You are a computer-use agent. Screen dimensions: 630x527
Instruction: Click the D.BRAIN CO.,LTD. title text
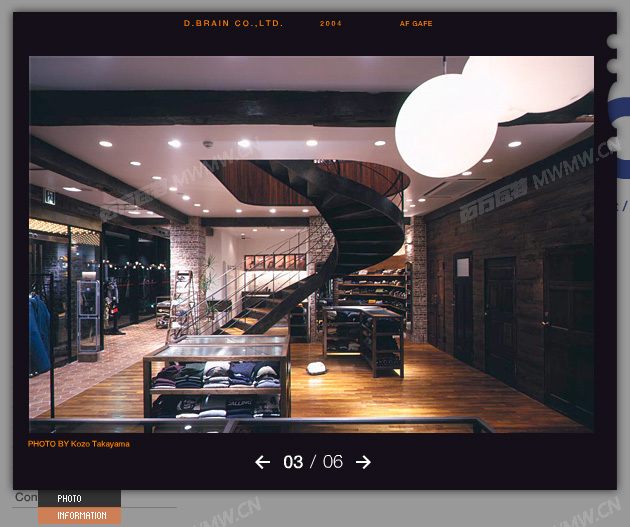[x=233, y=23]
